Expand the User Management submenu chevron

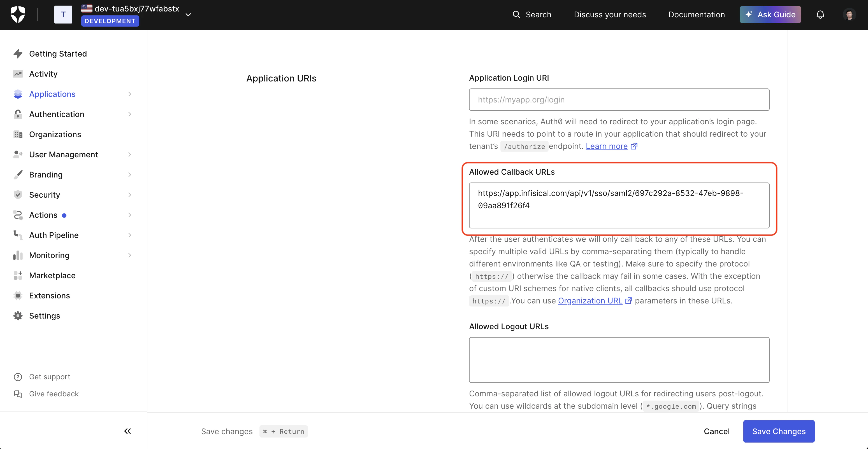pyautogui.click(x=130, y=155)
